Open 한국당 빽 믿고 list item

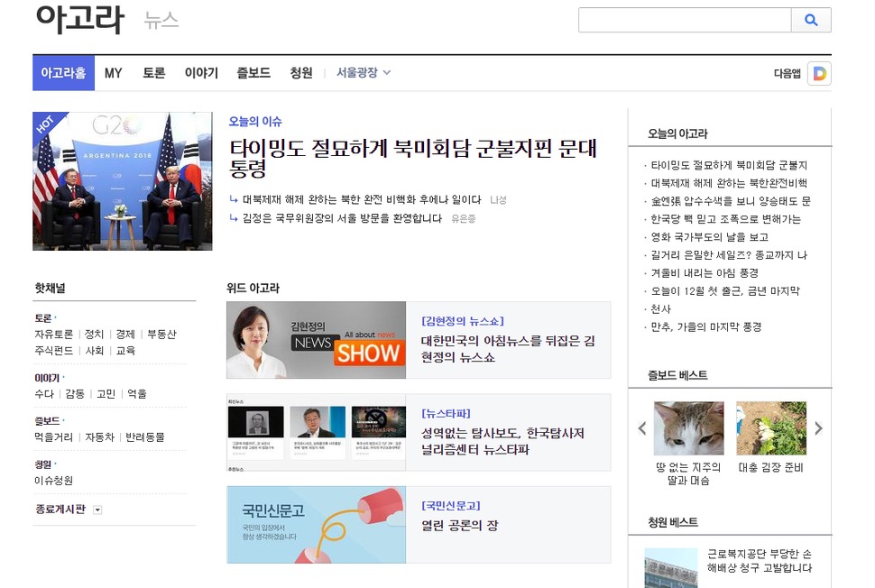tap(725, 218)
